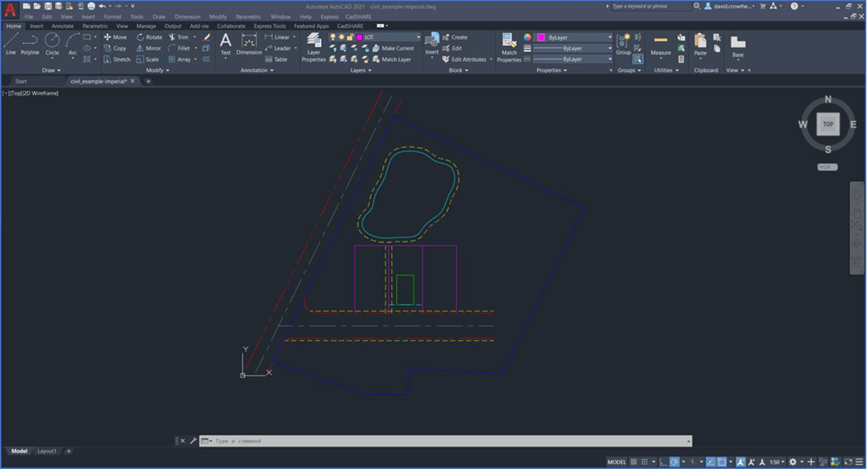The height and width of the screenshot is (469, 868).
Task: Open Layer Properties manager
Action: (314, 48)
